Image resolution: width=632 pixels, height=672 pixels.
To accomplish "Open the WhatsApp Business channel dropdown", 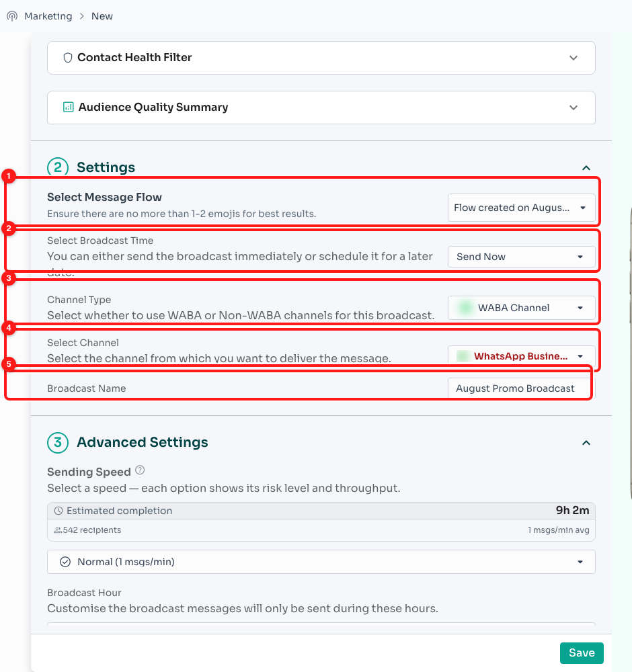I will coord(521,356).
